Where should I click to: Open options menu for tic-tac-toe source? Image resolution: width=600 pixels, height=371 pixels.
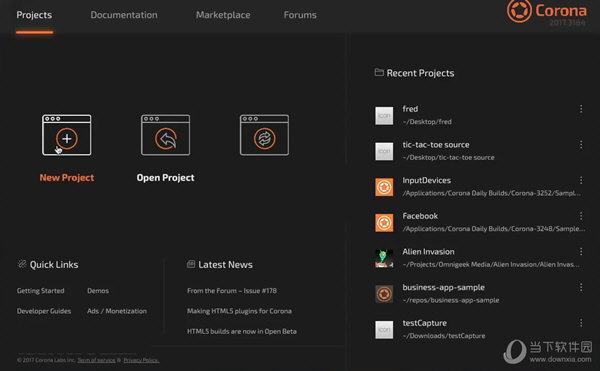click(581, 145)
